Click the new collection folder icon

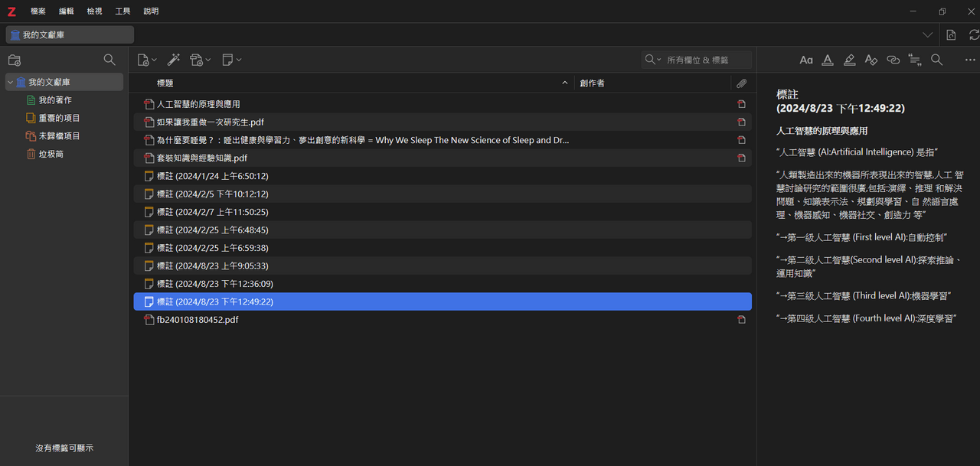tap(15, 60)
